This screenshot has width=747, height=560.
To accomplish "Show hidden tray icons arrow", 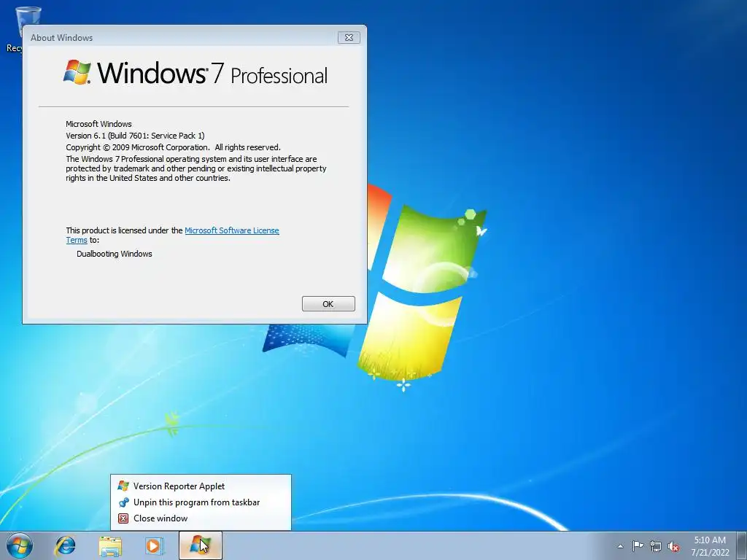I will tap(620, 547).
